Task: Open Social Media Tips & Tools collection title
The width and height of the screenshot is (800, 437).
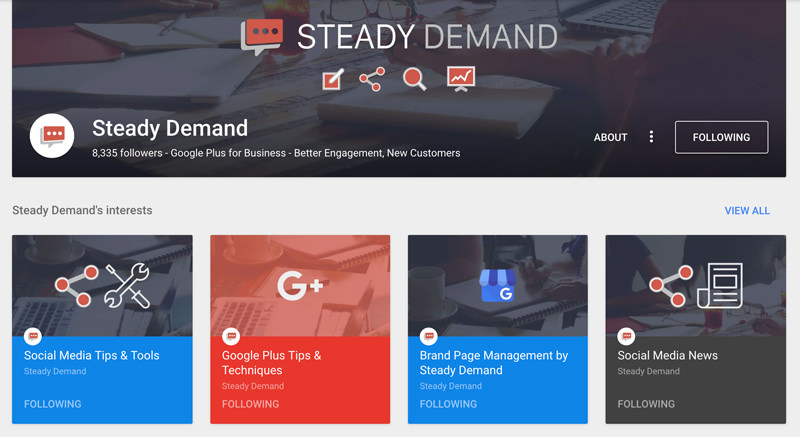Action: (91, 355)
